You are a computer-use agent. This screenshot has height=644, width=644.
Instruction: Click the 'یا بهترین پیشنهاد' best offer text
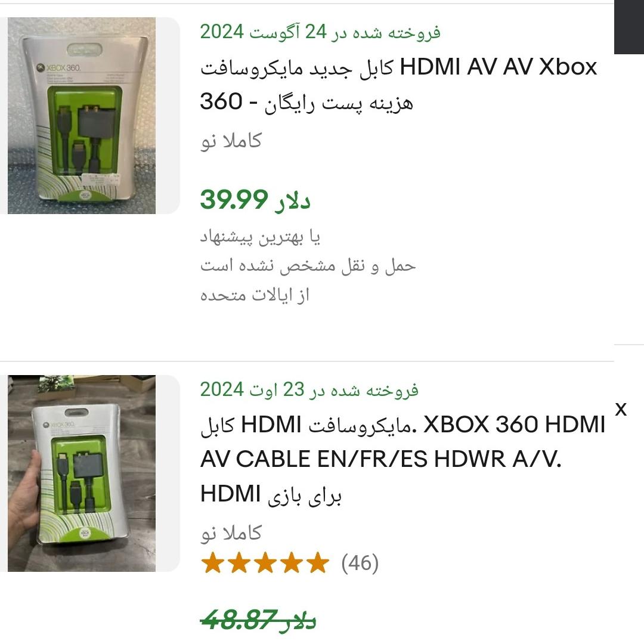(x=260, y=237)
